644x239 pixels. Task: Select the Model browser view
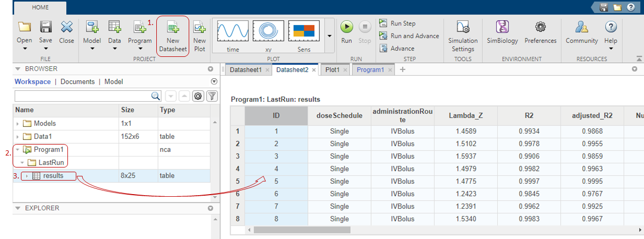tap(114, 81)
